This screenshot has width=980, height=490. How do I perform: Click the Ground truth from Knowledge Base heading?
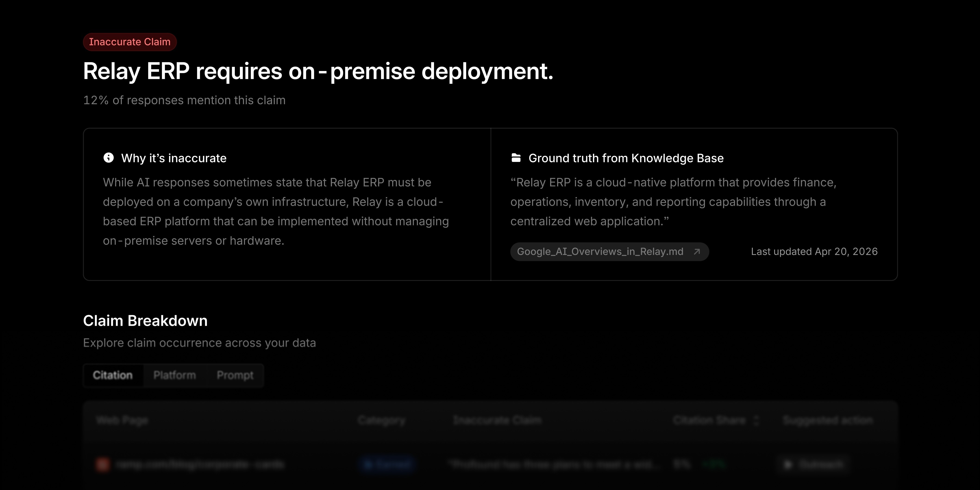coord(626,158)
